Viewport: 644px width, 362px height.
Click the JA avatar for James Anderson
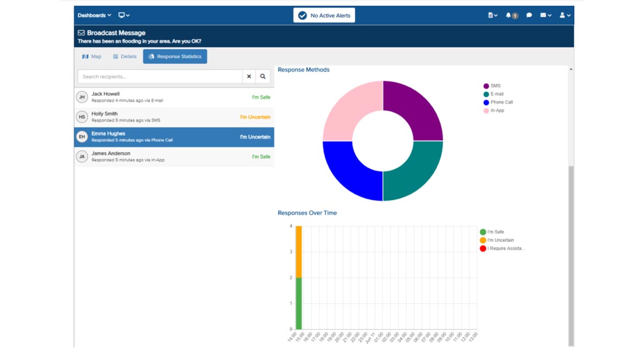point(82,157)
